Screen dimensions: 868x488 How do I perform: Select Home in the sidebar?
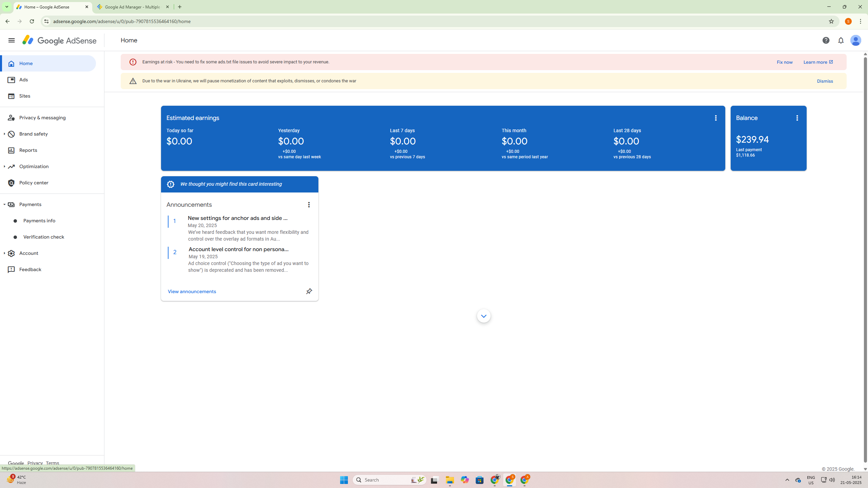coord(48,63)
